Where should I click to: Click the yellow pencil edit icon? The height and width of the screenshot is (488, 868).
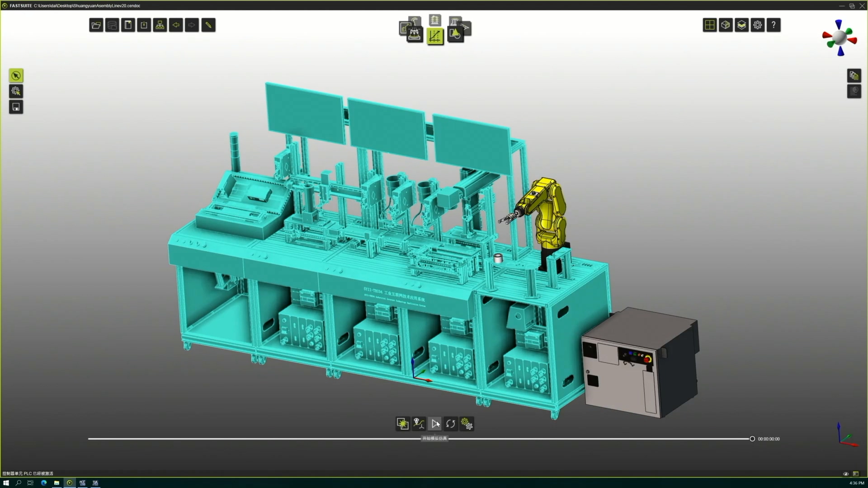208,25
